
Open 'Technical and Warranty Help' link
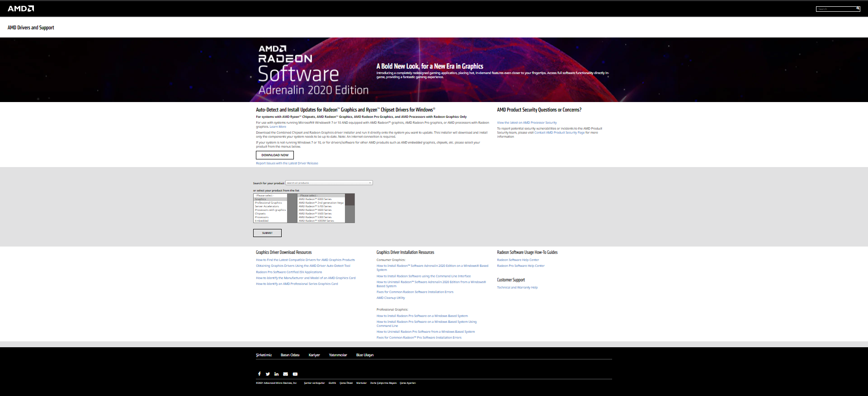coord(518,288)
